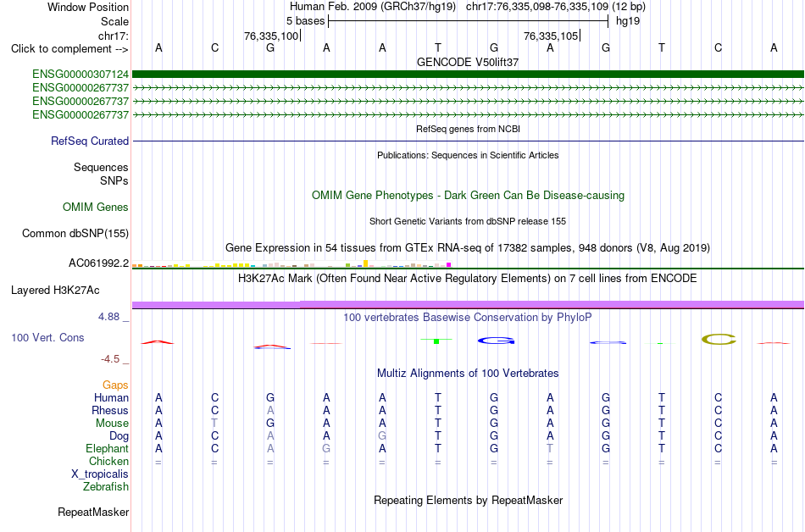Open the RepeatMasker track label
The image size is (805, 532).
tap(93, 512)
